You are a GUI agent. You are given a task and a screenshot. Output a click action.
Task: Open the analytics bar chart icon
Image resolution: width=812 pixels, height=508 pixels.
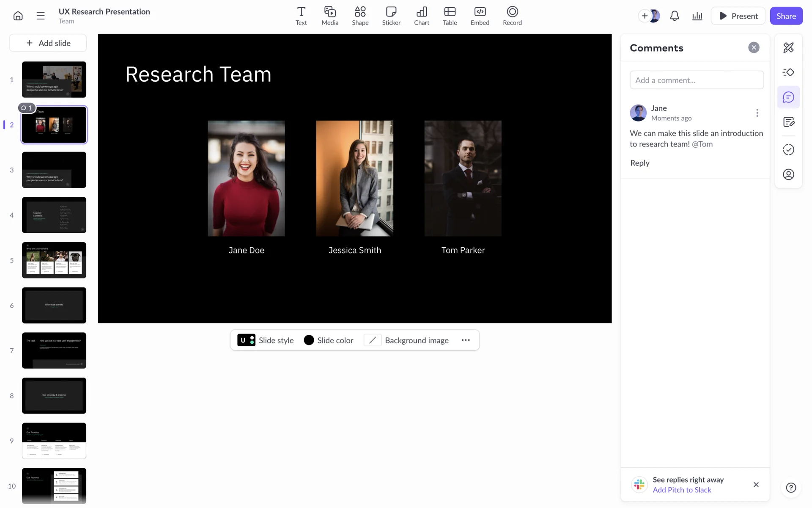click(x=697, y=16)
